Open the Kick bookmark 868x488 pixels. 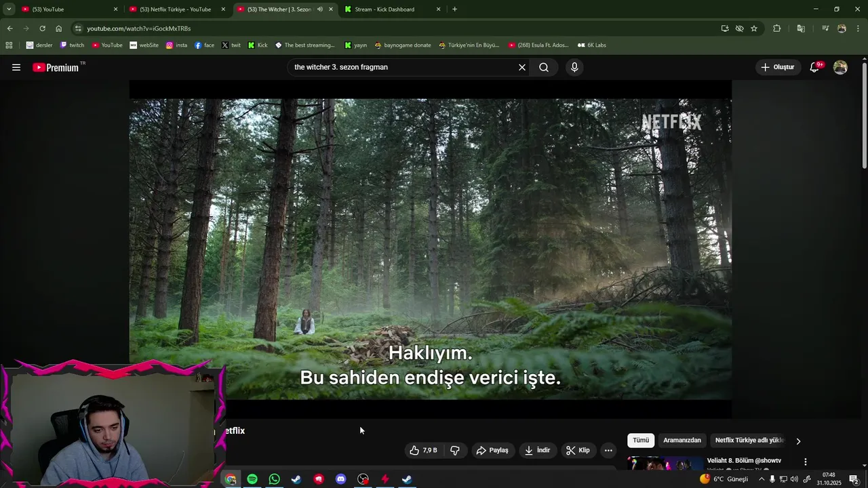point(258,45)
